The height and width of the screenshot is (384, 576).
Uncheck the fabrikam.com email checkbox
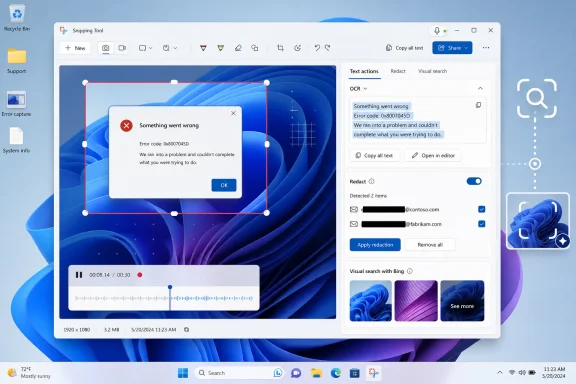(482, 224)
